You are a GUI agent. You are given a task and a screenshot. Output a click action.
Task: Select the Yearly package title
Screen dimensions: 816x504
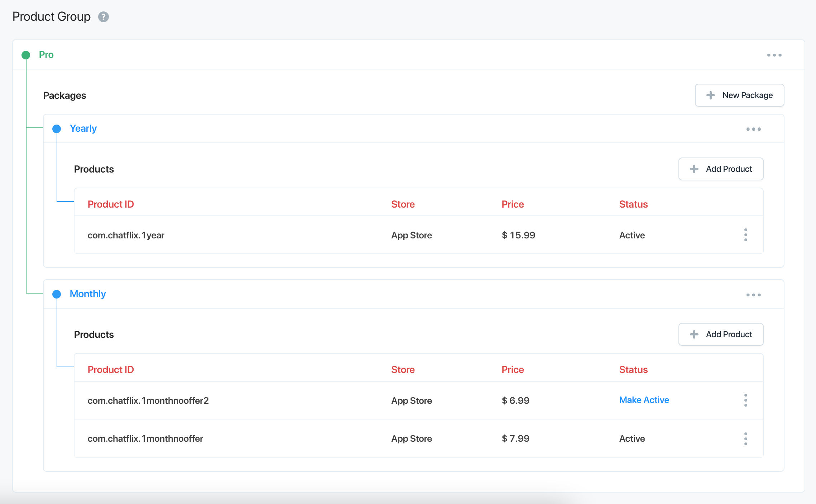(x=83, y=129)
